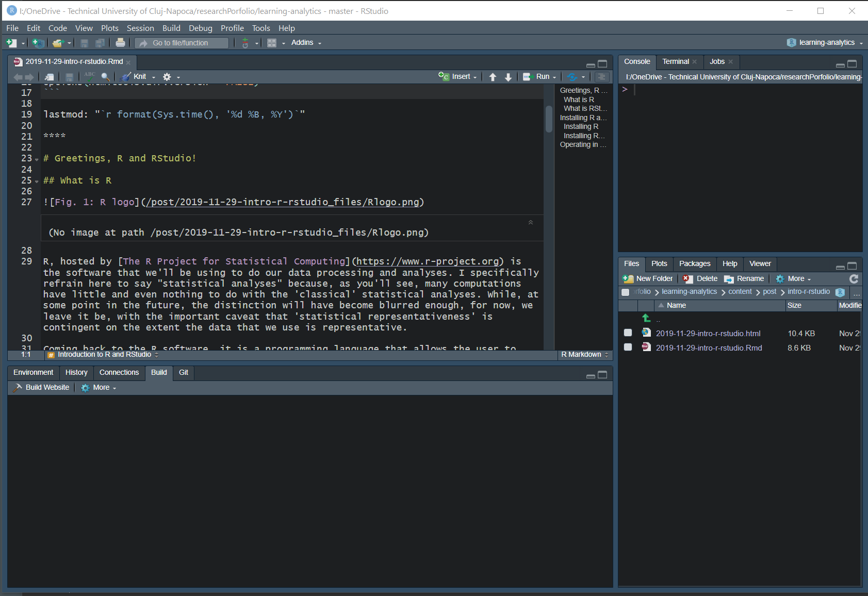
Task: Click the Open File folder icon
Action: (x=58, y=43)
